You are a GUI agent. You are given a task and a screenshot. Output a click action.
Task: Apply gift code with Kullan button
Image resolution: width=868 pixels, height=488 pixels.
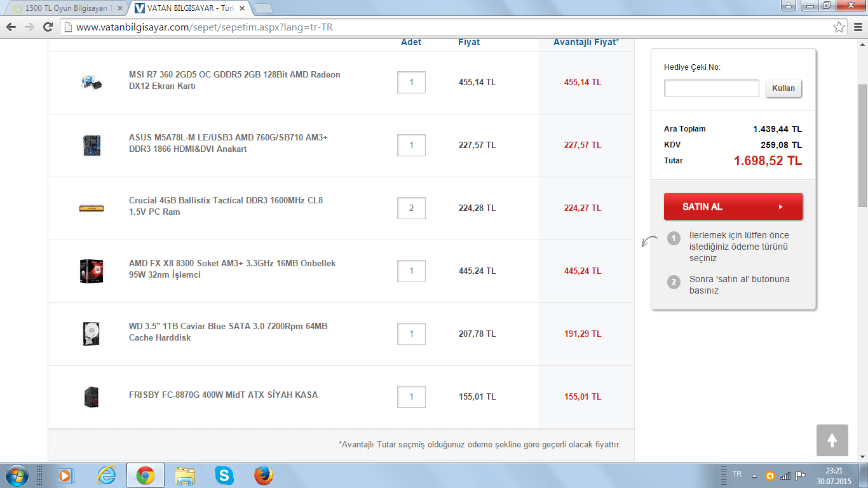tap(783, 88)
